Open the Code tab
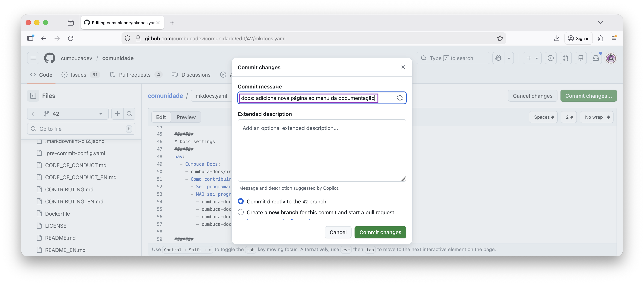The width and height of the screenshot is (644, 284). pos(41,75)
